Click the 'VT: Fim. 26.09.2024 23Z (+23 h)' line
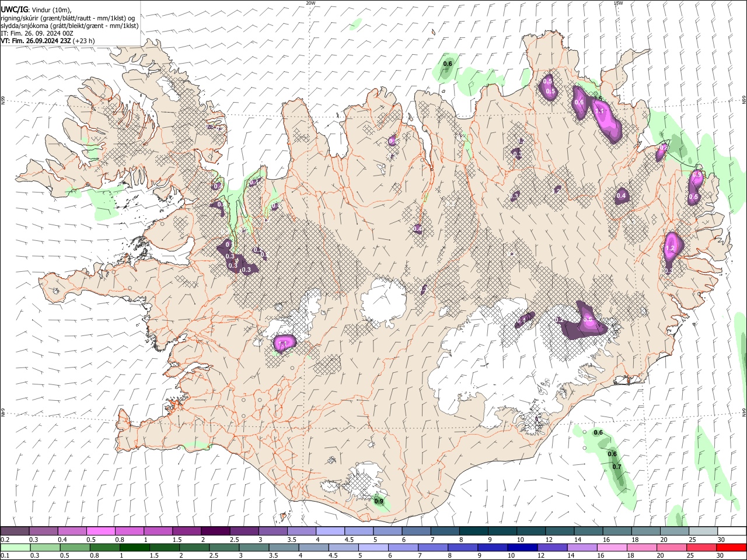Image resolution: width=747 pixels, height=560 pixels. coord(48,41)
